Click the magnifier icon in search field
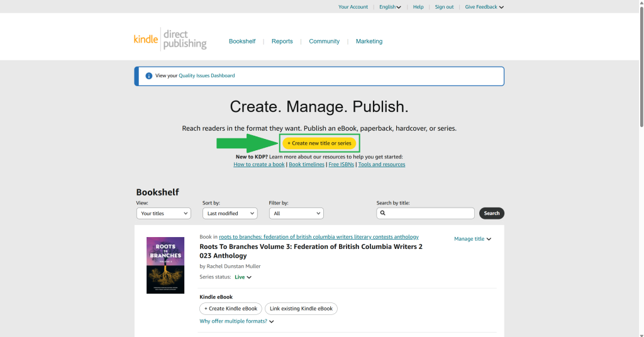The image size is (644, 337). (x=383, y=213)
